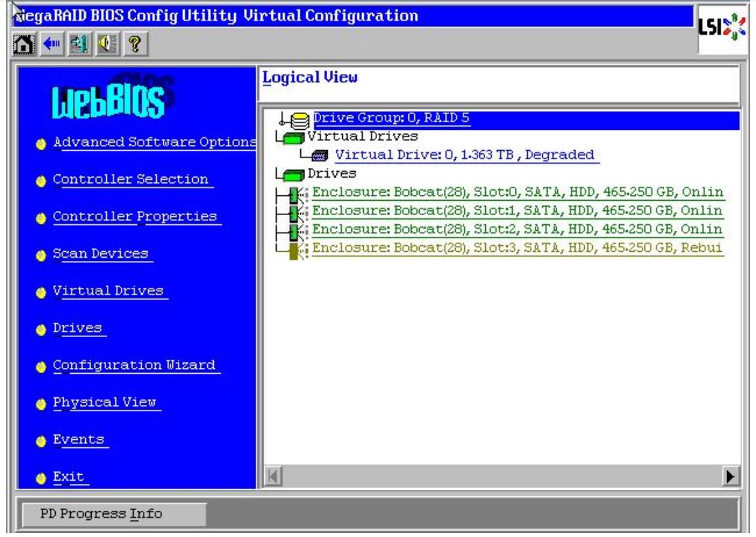The width and height of the screenshot is (756, 537).
Task: Click the Home toolbar icon
Action: 23,44
